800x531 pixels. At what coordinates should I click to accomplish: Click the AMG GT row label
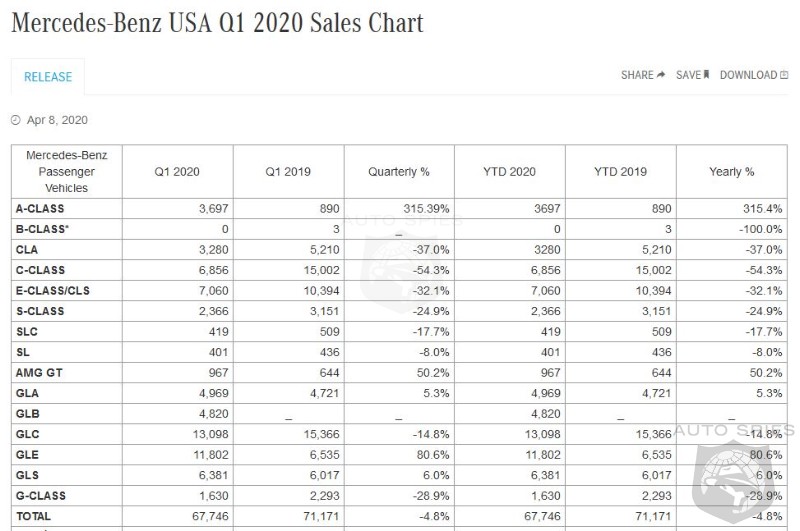tap(38, 373)
